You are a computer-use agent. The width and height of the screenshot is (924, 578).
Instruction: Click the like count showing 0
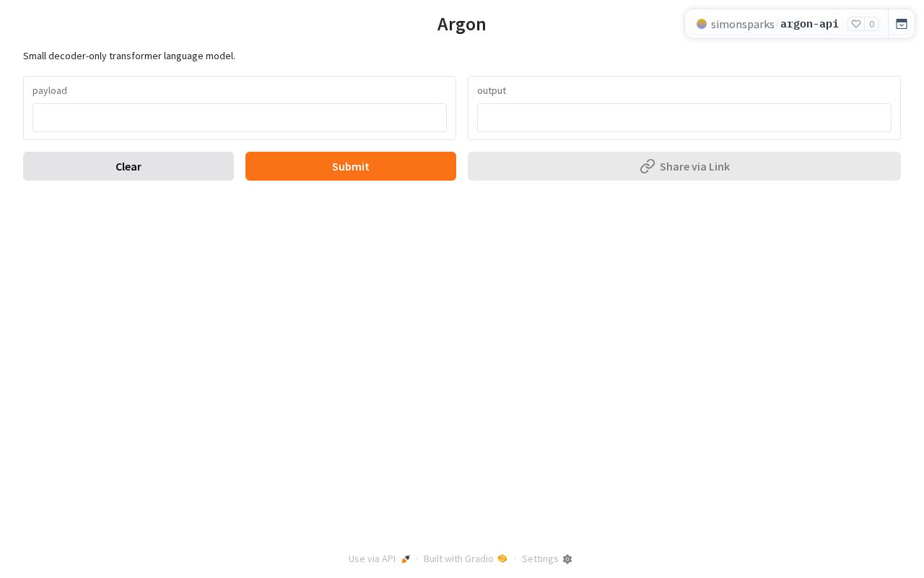pos(872,24)
